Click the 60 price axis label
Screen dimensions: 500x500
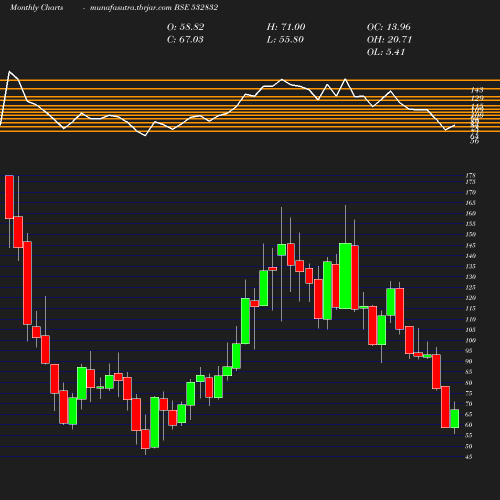click(469, 425)
